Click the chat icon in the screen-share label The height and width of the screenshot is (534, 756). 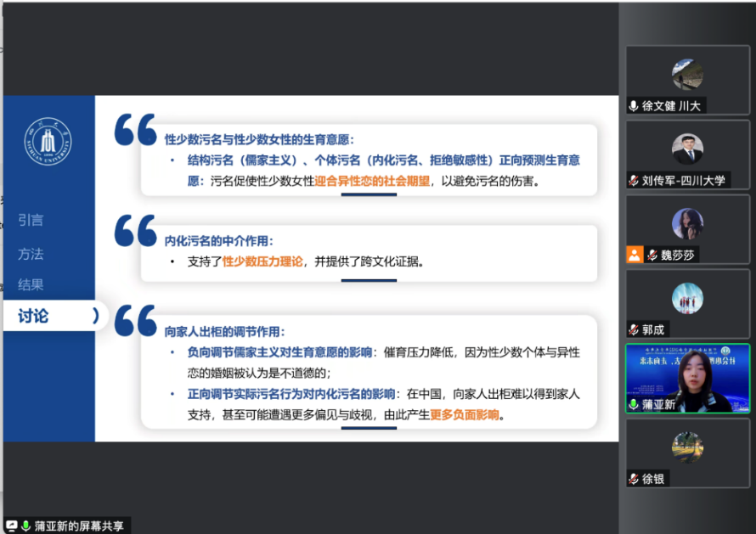(x=11, y=524)
